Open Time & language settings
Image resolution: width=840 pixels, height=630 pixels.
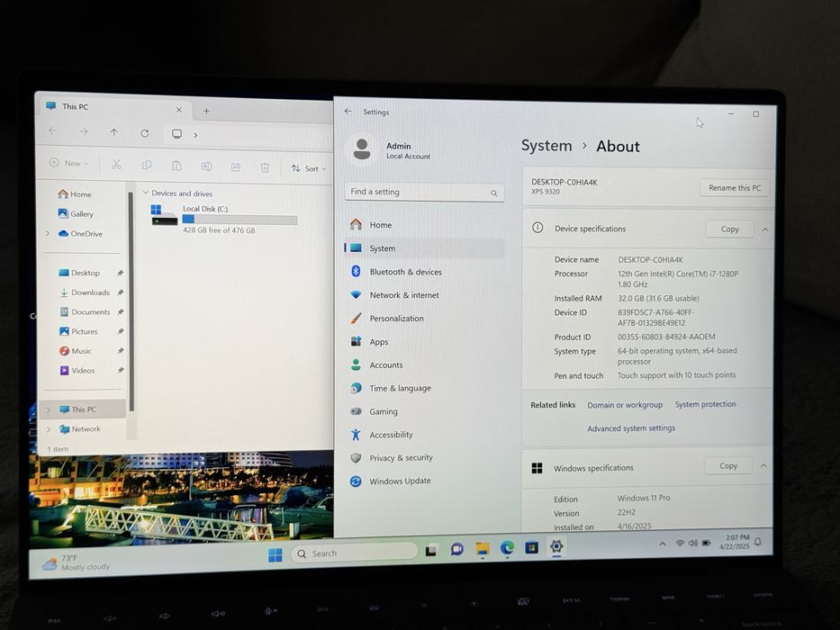pos(424,389)
